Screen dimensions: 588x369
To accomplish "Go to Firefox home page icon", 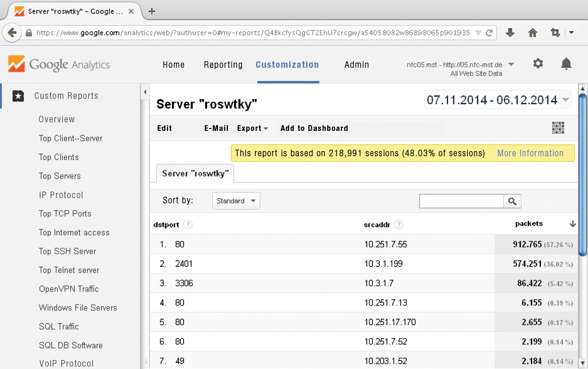I will pyautogui.click(x=532, y=32).
